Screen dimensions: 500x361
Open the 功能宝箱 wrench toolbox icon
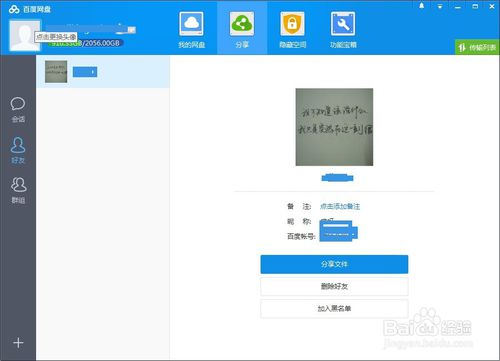343,24
